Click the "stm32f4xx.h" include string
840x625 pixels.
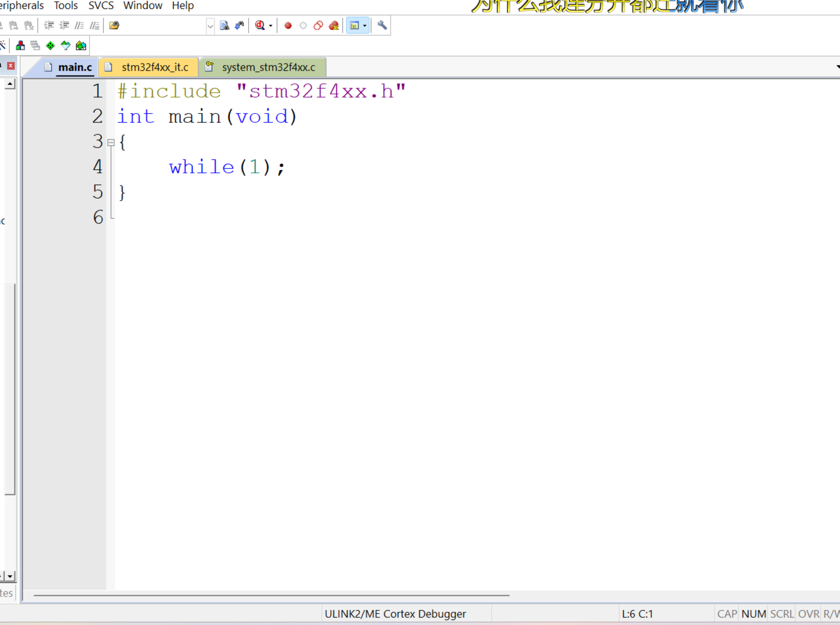pos(321,91)
